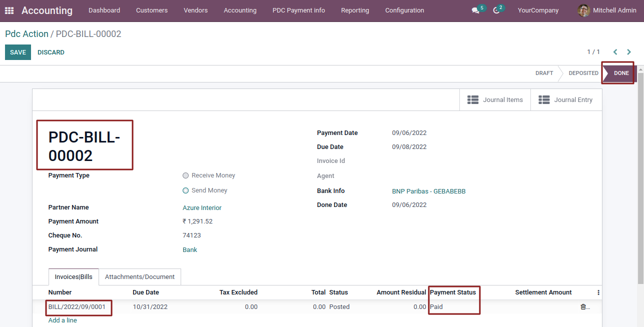Viewport: 644px width, 327px height.
Task: Discard changes to the record
Action: [51, 52]
